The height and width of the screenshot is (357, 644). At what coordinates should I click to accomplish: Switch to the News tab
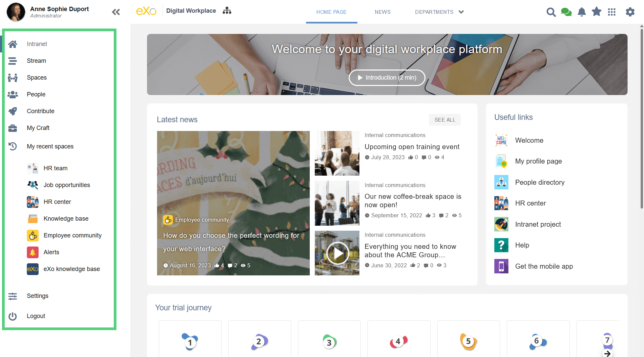pyautogui.click(x=383, y=12)
